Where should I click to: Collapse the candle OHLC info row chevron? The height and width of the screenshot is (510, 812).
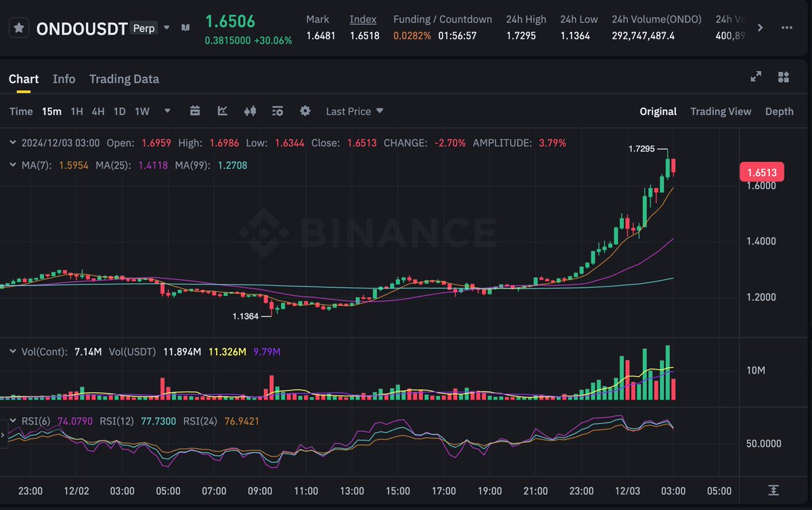[12, 142]
